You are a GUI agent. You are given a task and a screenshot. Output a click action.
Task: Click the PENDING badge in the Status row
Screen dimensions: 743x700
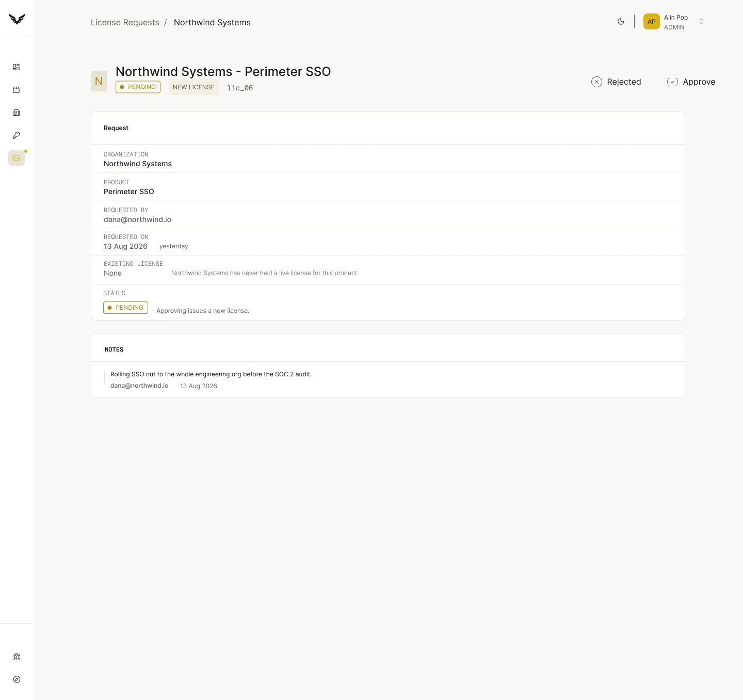(125, 308)
